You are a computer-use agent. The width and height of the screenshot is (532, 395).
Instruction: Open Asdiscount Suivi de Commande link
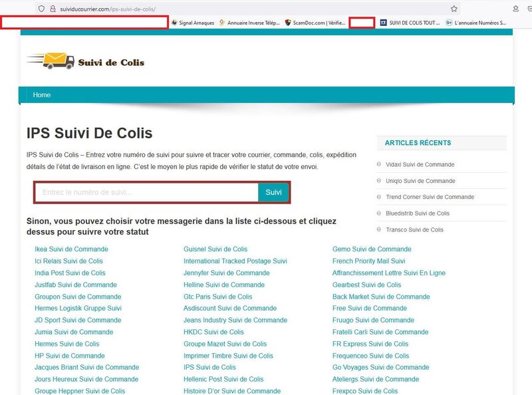[230, 308]
